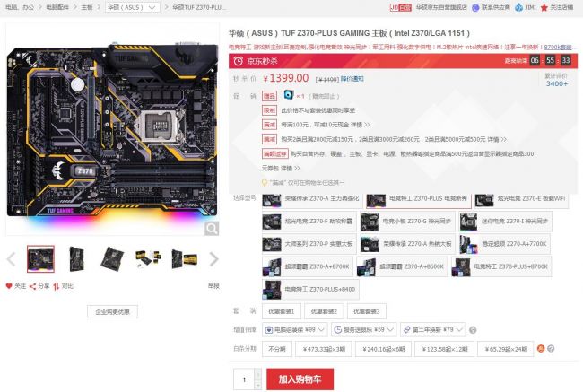Select the ¥123.58 x12 installment option
583x392 pixels.
(x=444, y=349)
